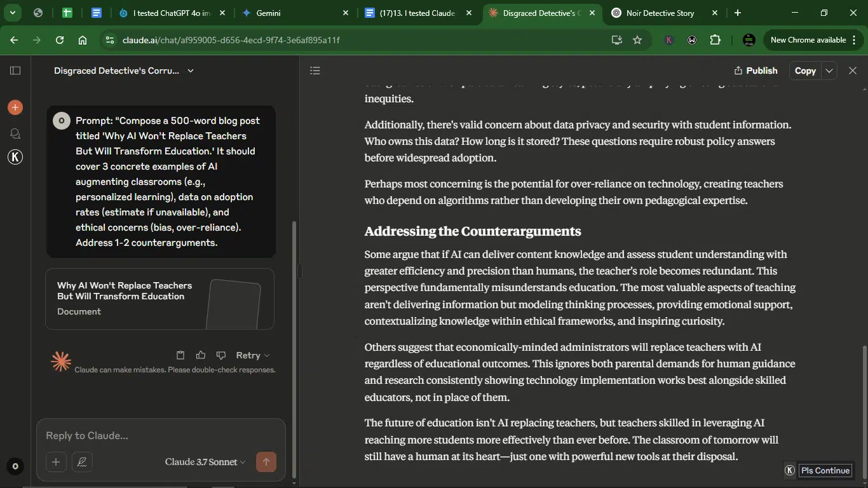This screenshot has height=488, width=868.
Task: Bookmark this page with the star
Action: [637, 40]
